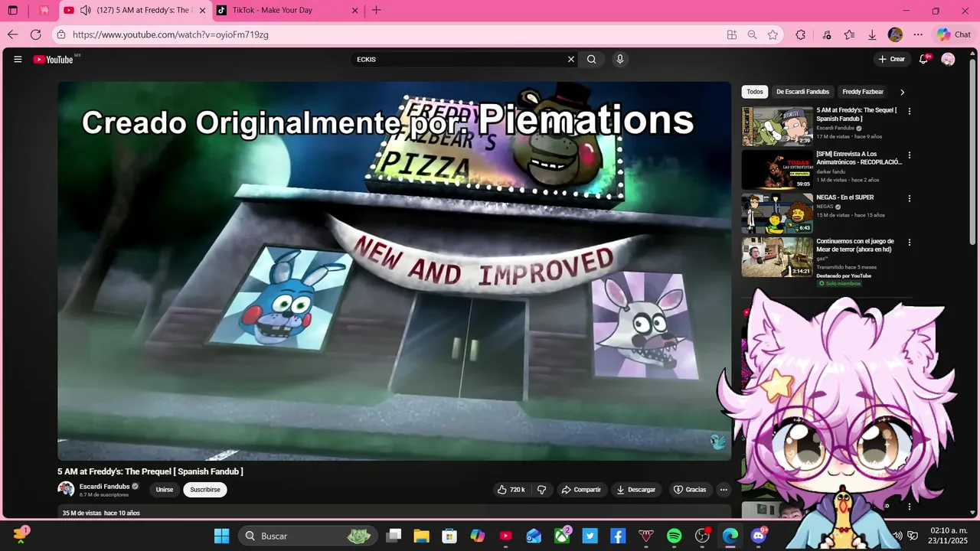Open options menu for NEGAS video
This screenshot has height=551, width=980.
click(910, 198)
